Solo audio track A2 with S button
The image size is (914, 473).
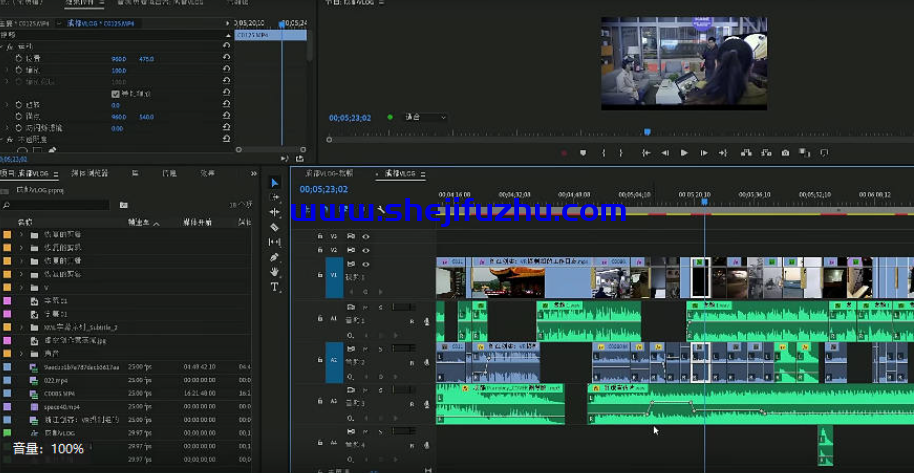[381, 349]
